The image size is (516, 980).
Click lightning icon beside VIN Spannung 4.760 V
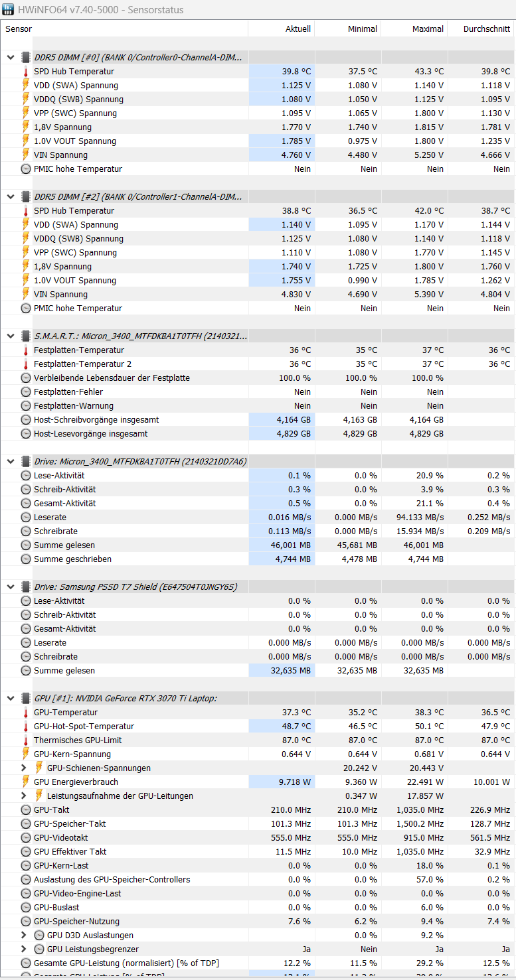click(x=26, y=155)
